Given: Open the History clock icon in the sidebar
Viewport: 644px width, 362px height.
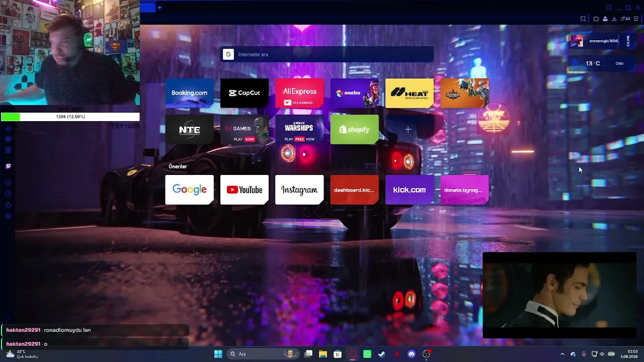Looking at the screenshot, I should (8, 194).
